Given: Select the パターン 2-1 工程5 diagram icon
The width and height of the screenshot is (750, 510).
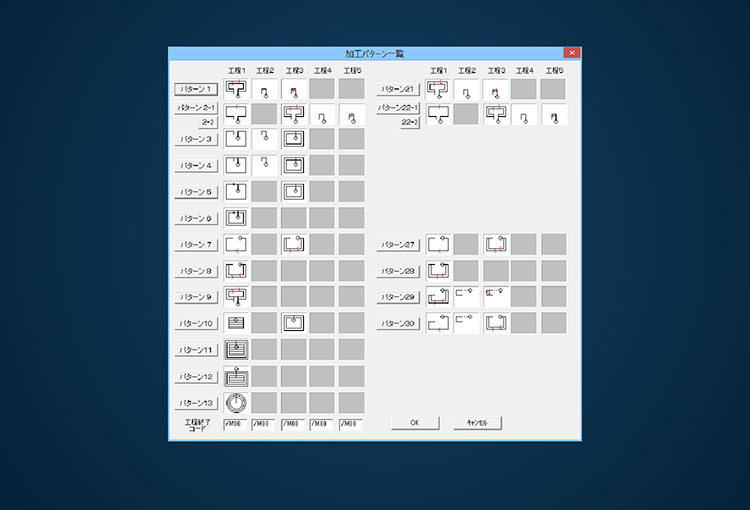Looking at the screenshot, I should point(352,114).
